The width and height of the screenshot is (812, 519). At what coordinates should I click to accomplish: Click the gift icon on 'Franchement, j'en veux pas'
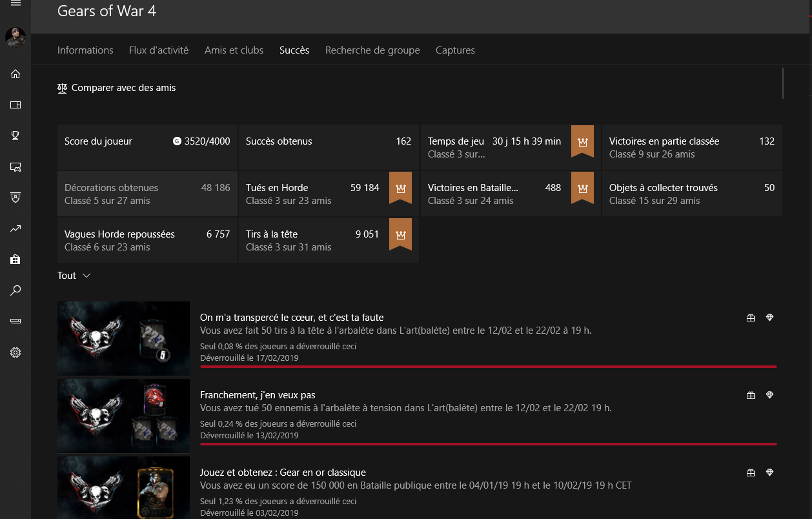pyautogui.click(x=751, y=395)
